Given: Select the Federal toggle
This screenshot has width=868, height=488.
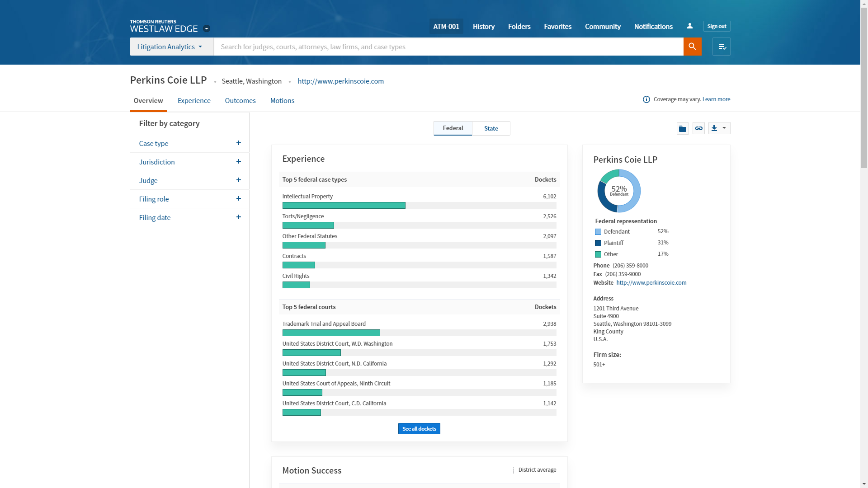Looking at the screenshot, I should pos(453,128).
